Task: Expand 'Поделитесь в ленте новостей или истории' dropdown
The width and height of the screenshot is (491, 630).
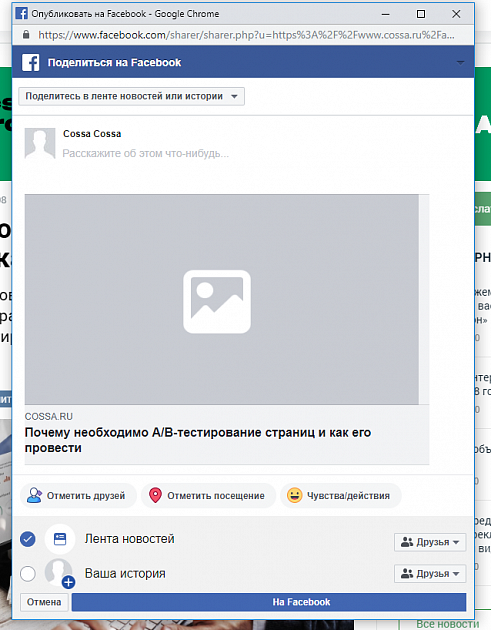Action: 131,96
